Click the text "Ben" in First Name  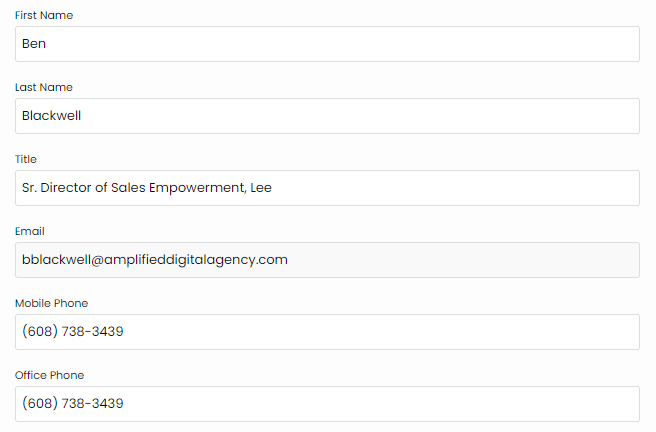coord(34,44)
